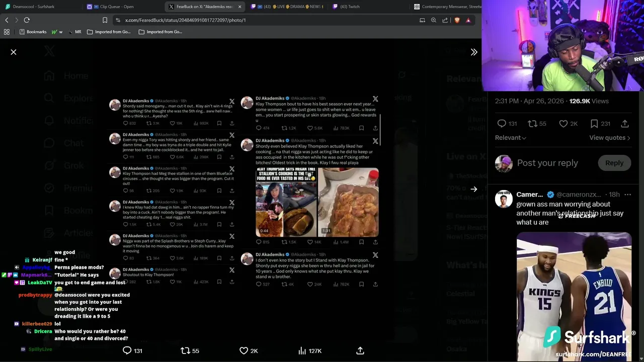Switch to the LIVE DRAMA NEWS Twitch tab
The image size is (644, 362).
pyautogui.click(x=286, y=7)
